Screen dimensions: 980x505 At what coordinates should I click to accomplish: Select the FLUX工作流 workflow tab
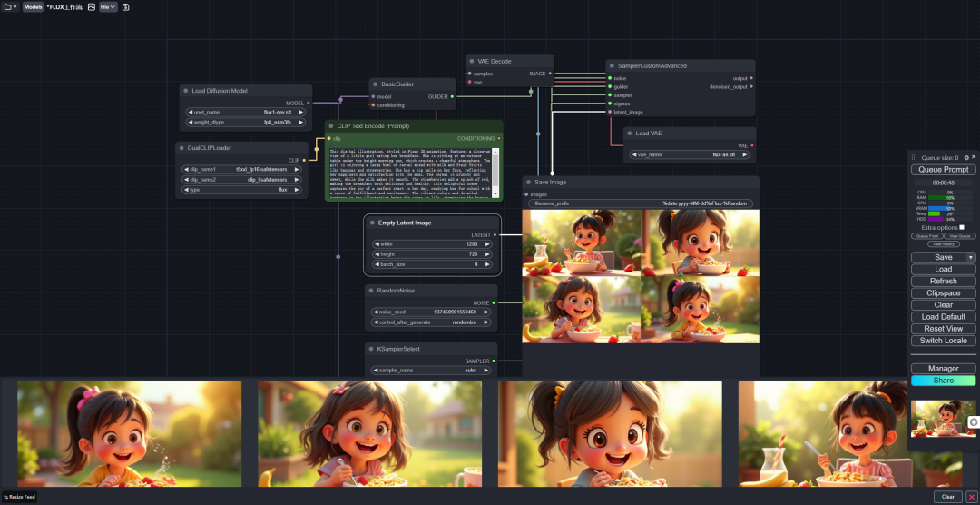[65, 6]
